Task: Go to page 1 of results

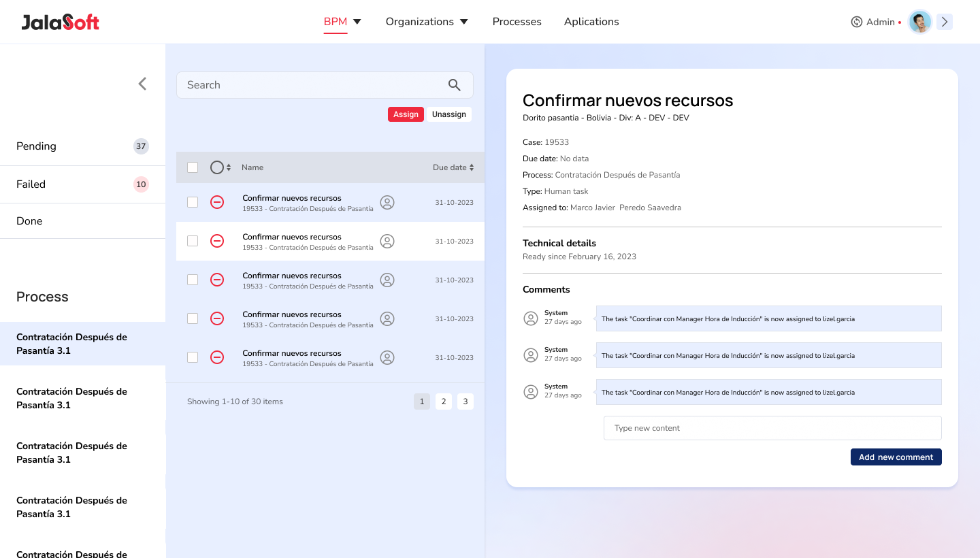Action: (x=422, y=401)
